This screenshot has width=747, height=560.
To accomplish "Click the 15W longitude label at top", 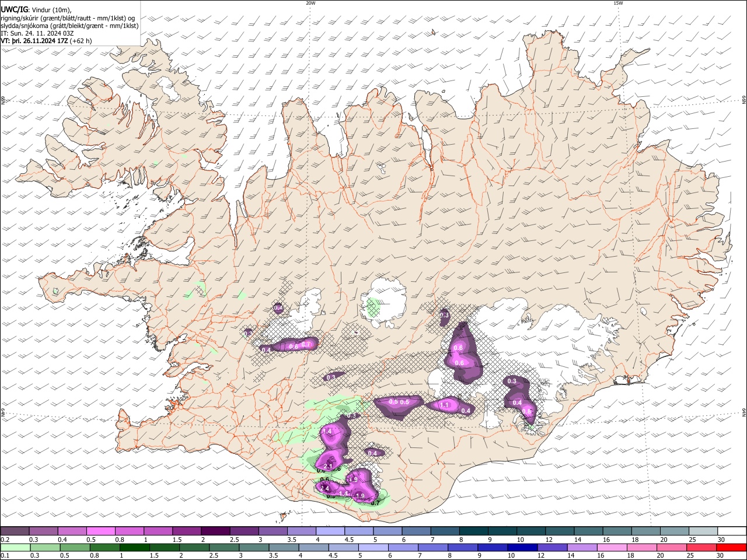I will 618,2.
